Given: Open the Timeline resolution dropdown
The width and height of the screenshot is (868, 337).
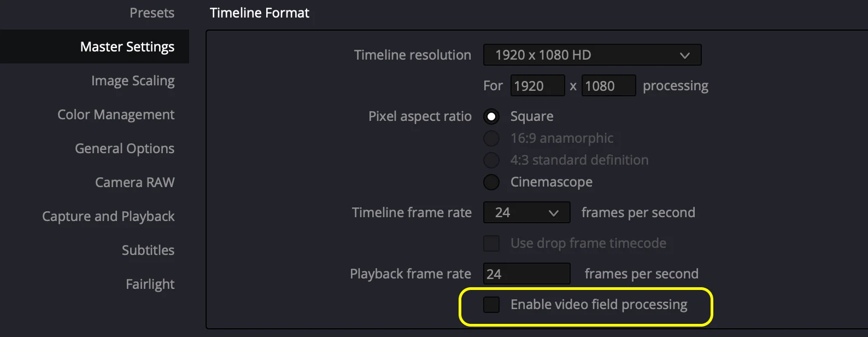Looking at the screenshot, I should [x=592, y=55].
